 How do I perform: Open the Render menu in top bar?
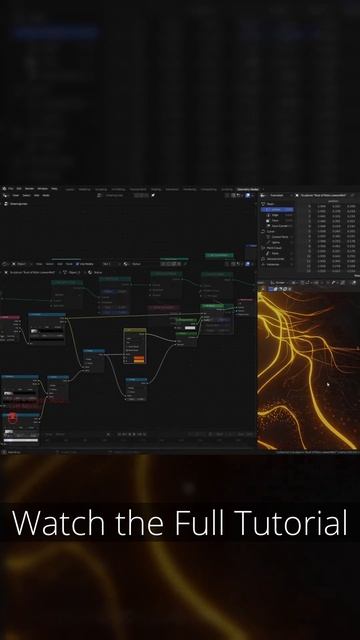pos(30,189)
